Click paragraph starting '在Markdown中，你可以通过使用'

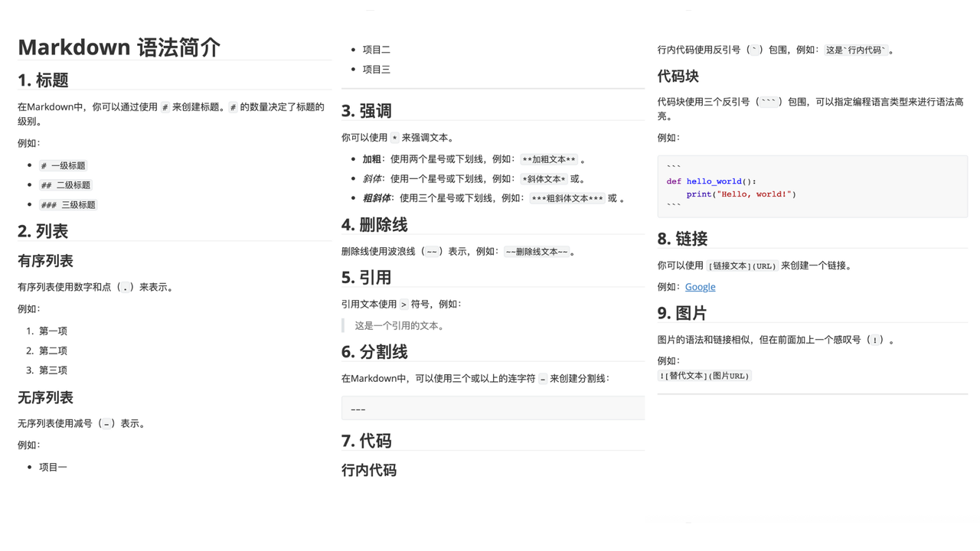point(171,114)
